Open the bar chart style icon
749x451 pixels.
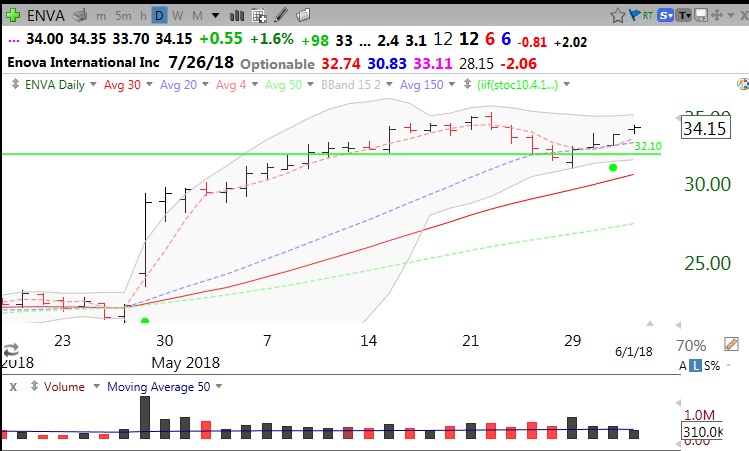237,16
